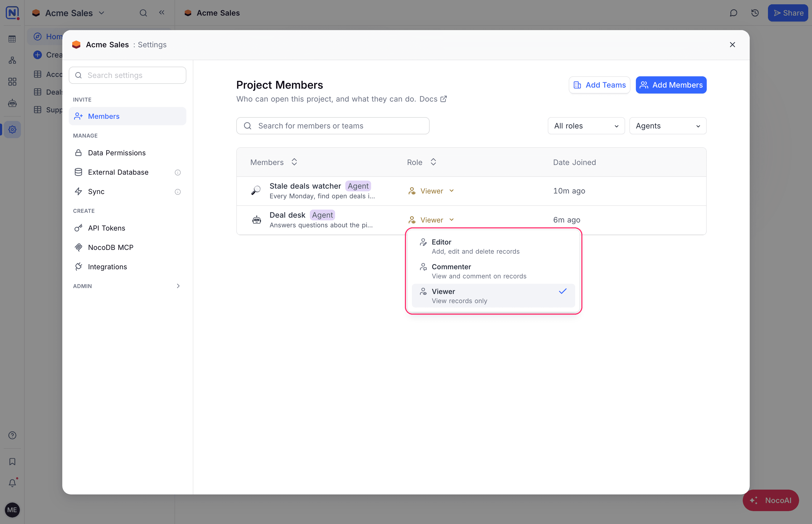Viewport: 812px width, 524px height.
Task: Select the Commenter role option
Action: point(493,271)
